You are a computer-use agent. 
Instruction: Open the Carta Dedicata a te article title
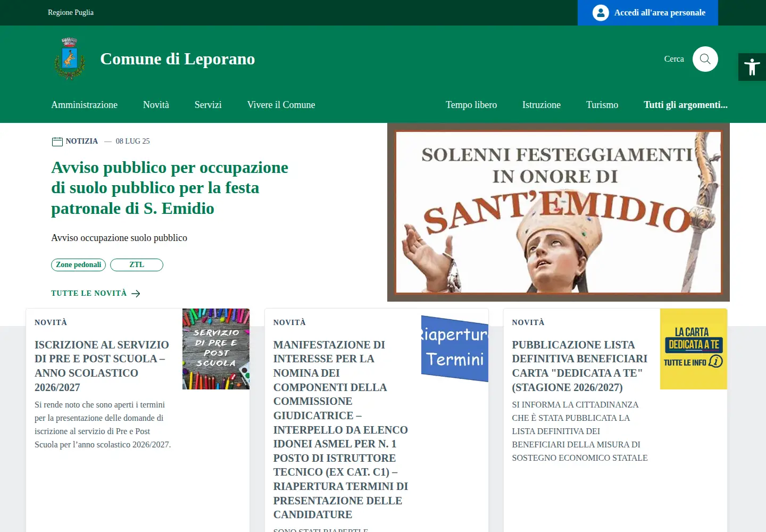(x=580, y=366)
